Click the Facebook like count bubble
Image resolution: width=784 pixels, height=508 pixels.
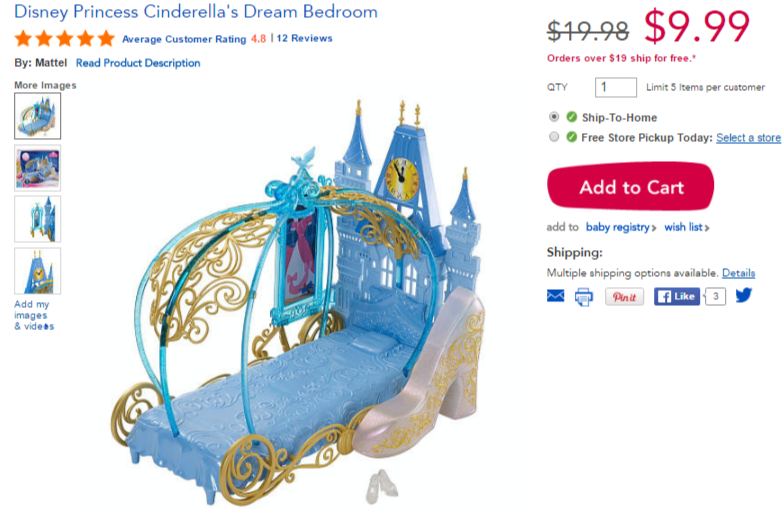point(715,296)
